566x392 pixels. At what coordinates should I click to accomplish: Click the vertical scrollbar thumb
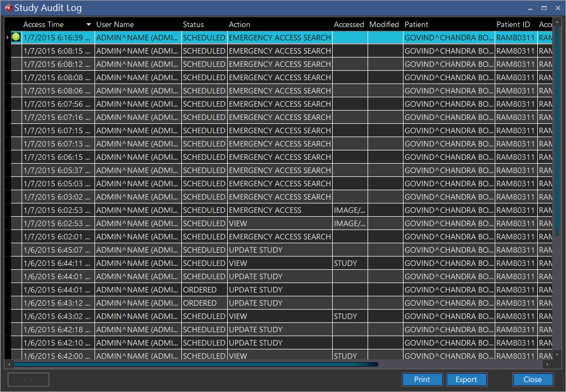coord(557,133)
